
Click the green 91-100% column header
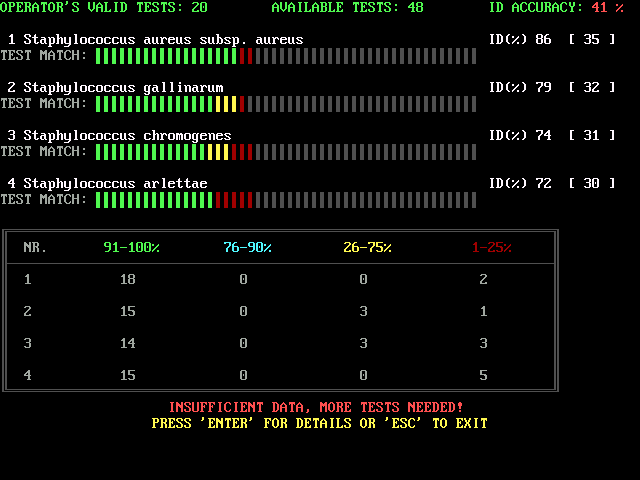(131, 247)
